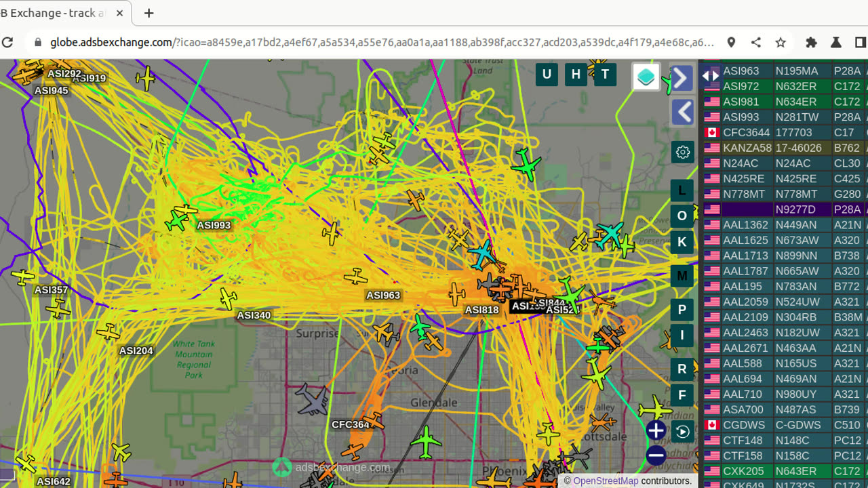Open the history replay button
Image resolution: width=868 pixels, height=488 pixels.
click(x=682, y=432)
